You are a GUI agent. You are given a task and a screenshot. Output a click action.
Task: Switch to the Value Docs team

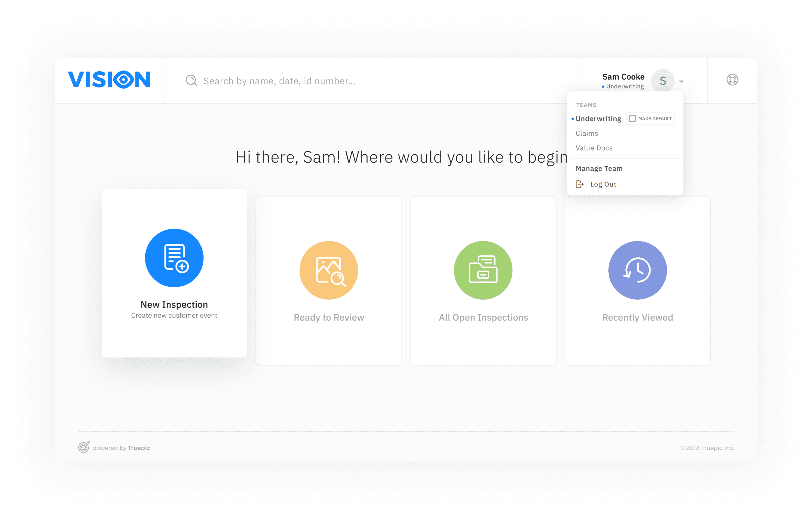click(x=594, y=148)
